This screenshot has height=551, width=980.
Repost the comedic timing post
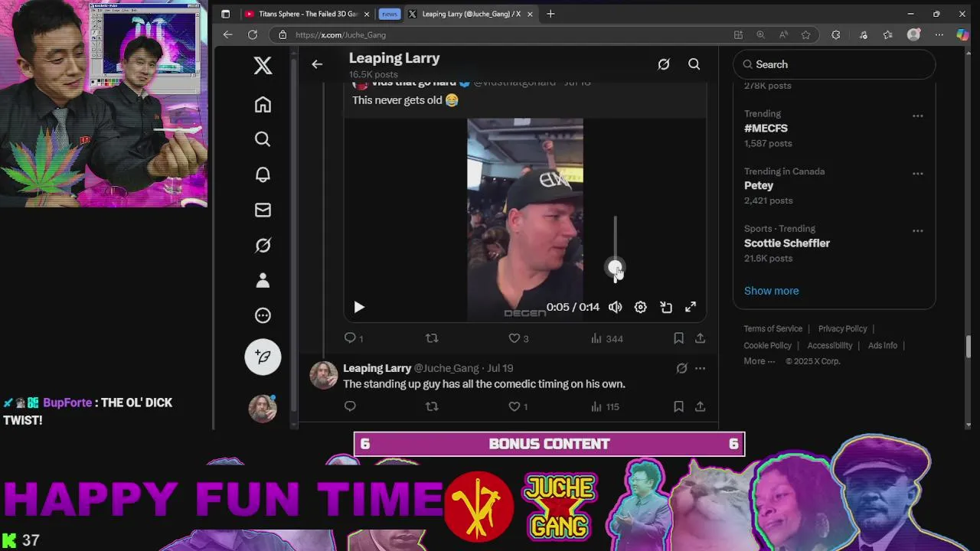[x=432, y=406]
